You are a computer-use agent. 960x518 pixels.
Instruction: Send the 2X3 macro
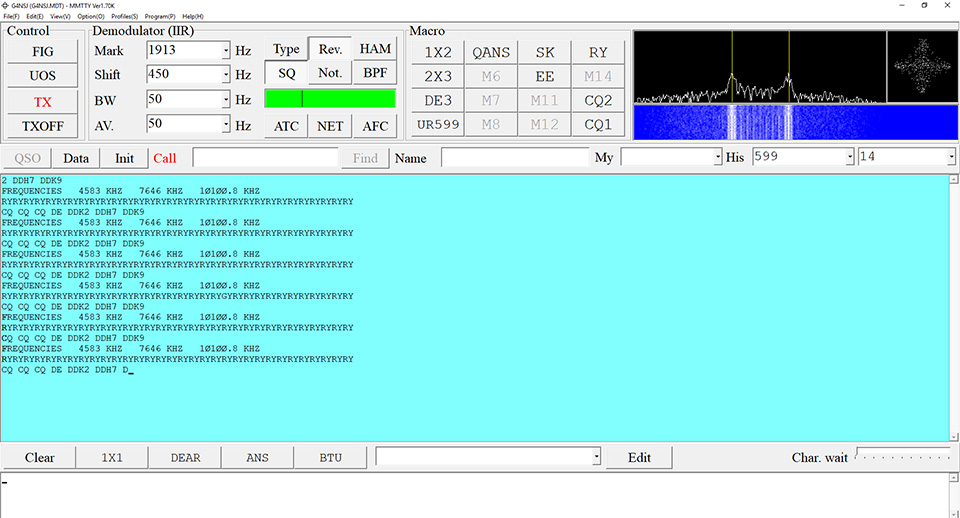coord(437,77)
